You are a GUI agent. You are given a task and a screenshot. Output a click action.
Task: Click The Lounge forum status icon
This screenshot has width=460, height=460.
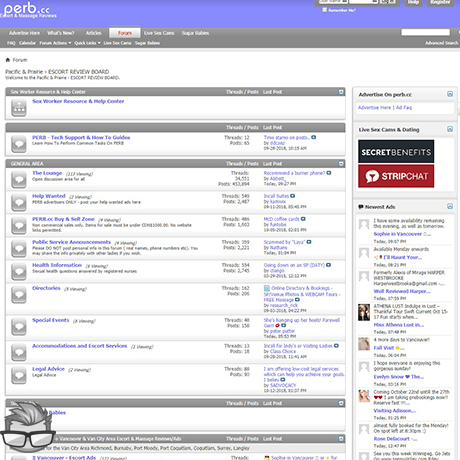[x=19, y=179]
